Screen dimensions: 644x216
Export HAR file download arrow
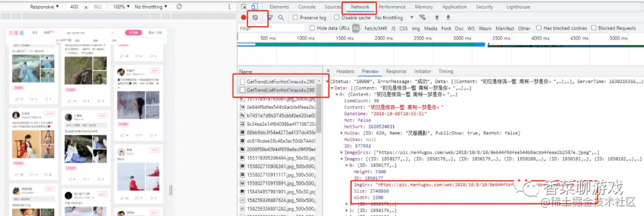pyautogui.click(x=448, y=18)
